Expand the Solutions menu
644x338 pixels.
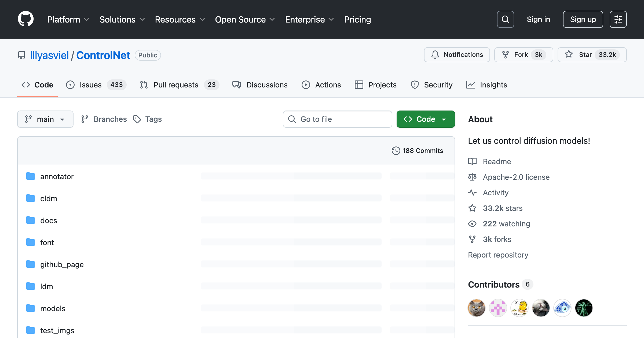tap(122, 19)
